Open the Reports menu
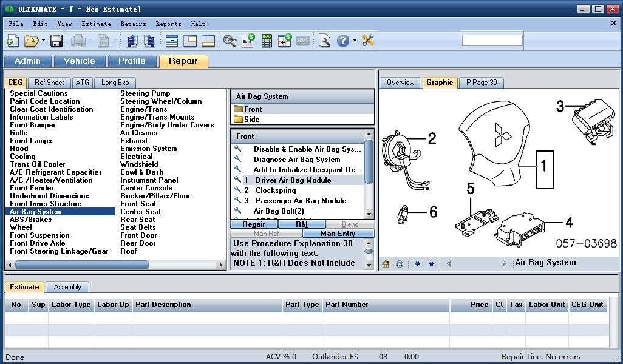 coord(168,24)
